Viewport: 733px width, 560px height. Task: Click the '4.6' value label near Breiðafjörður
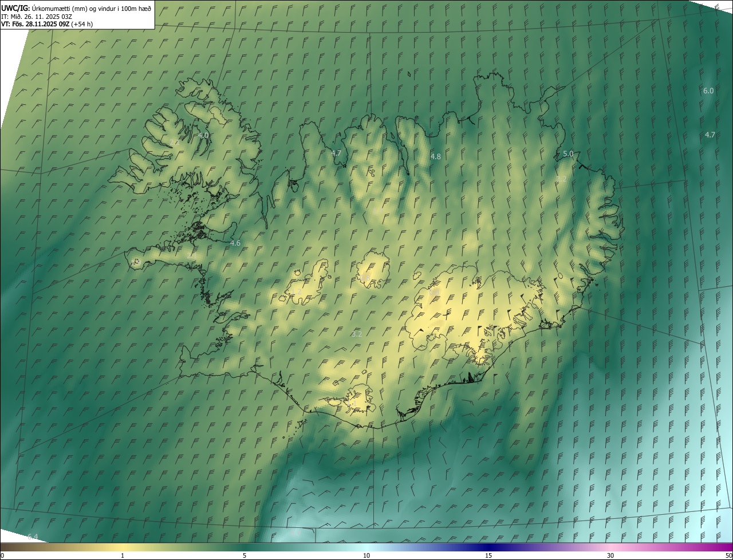click(235, 243)
